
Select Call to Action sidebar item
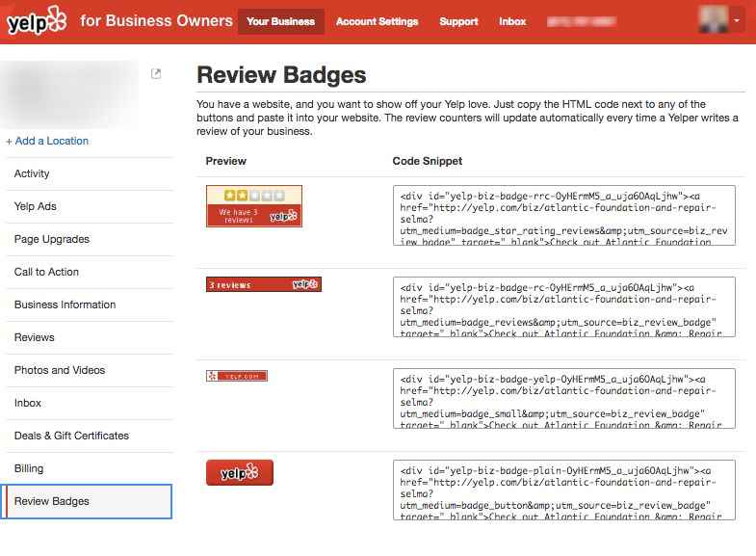point(90,272)
